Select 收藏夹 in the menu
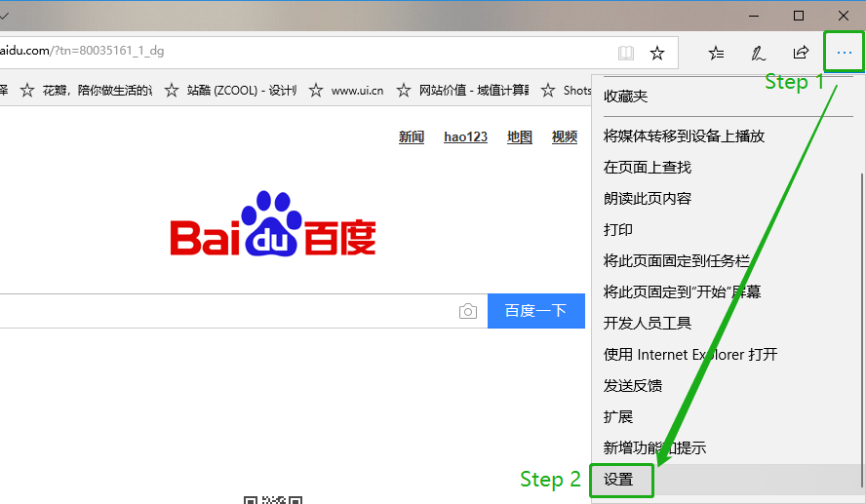The width and height of the screenshot is (866, 504). 728,97
